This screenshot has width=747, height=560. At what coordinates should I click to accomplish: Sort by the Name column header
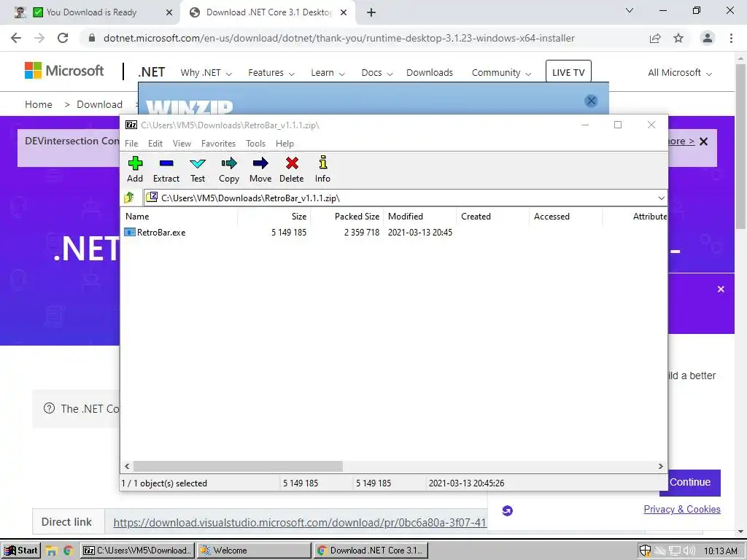[x=179, y=216]
